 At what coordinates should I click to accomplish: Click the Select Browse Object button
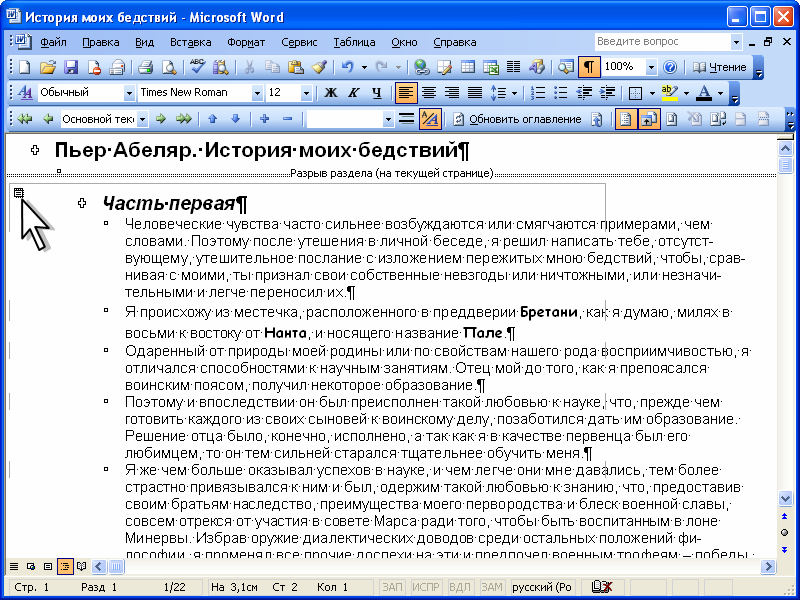[x=785, y=533]
